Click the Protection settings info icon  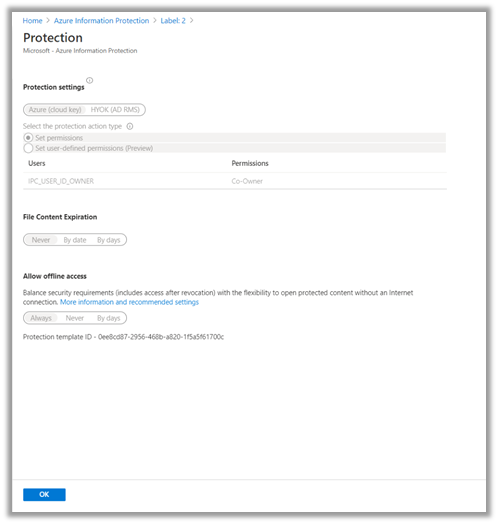tap(90, 80)
